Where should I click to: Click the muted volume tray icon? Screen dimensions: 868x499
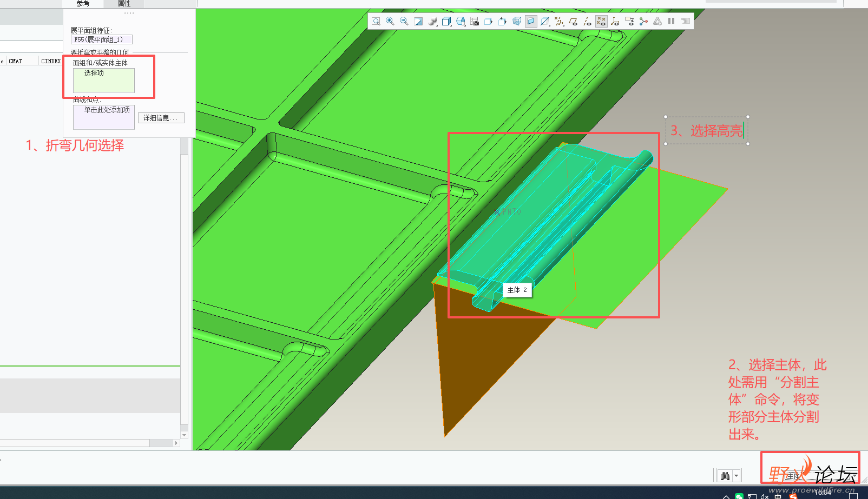click(765, 496)
